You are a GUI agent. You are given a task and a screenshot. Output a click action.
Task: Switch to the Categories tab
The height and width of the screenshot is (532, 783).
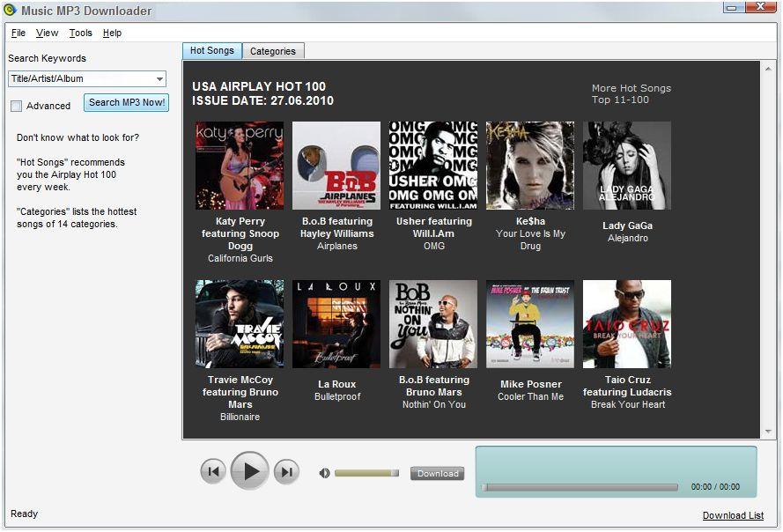coord(273,51)
